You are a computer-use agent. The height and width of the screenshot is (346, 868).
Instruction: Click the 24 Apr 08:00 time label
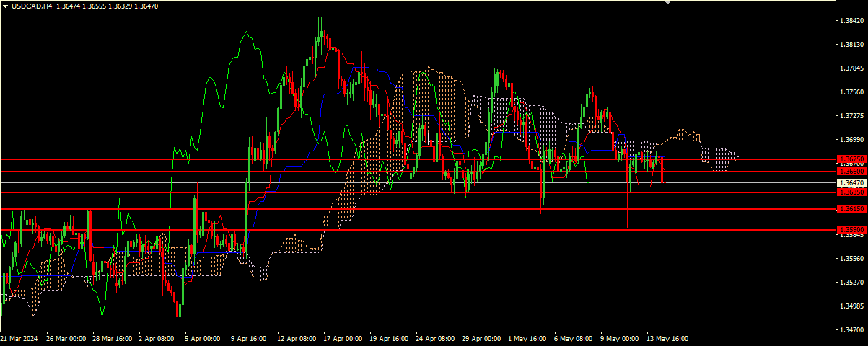pyautogui.click(x=435, y=338)
